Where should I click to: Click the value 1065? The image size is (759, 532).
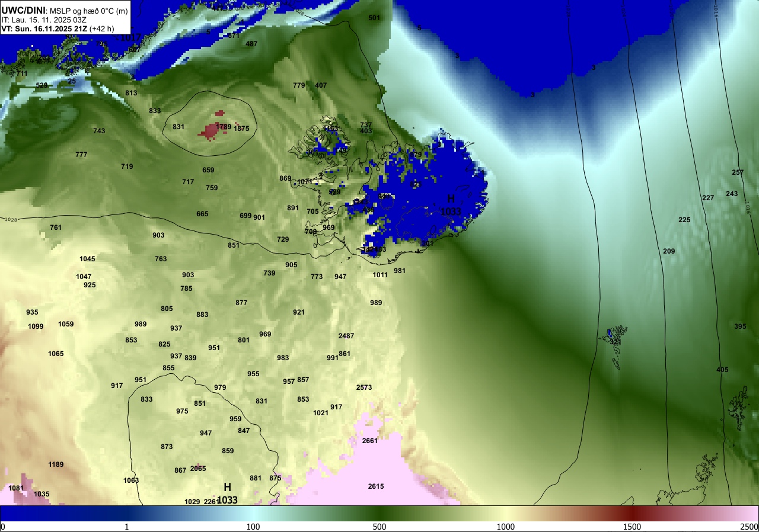coord(56,354)
